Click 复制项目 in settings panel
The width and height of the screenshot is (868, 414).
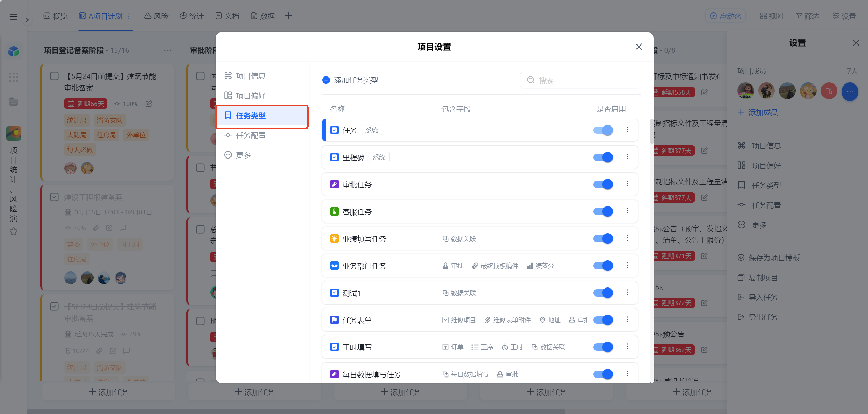point(757,277)
